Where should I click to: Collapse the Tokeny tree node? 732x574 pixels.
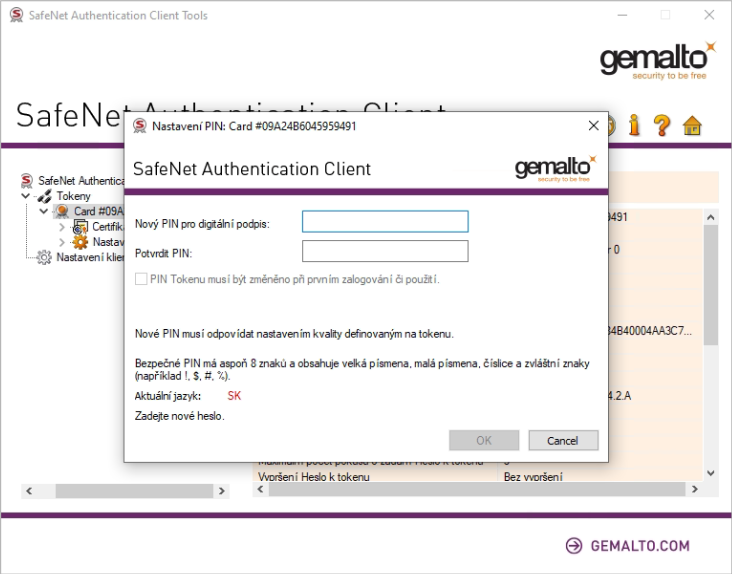26,196
